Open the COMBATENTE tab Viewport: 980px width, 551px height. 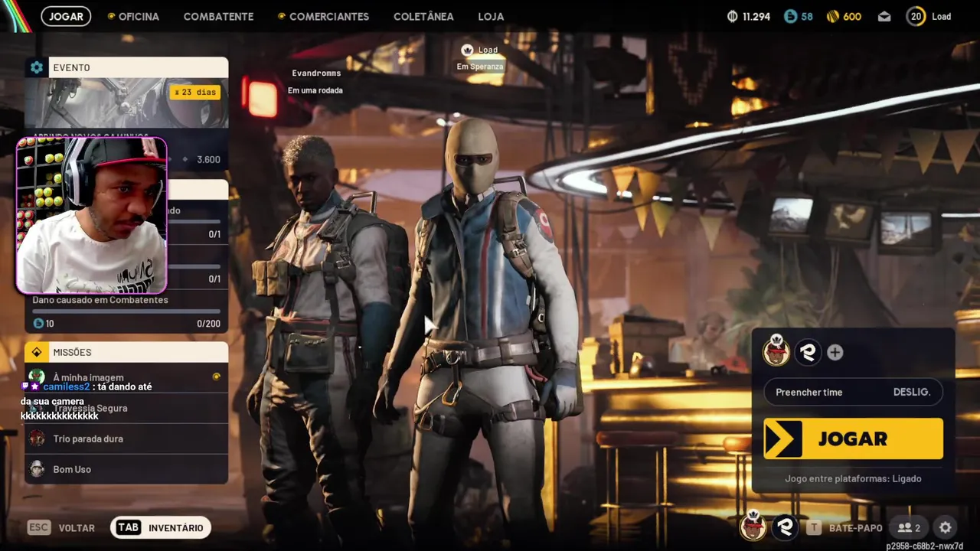218,16
